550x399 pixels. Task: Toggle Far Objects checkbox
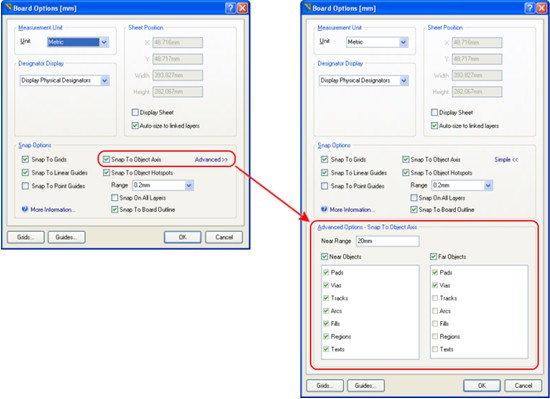click(x=433, y=257)
